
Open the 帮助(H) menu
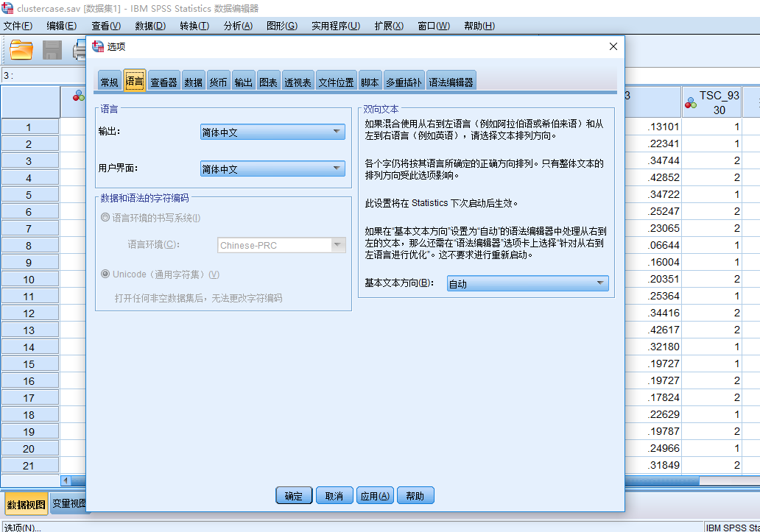pyautogui.click(x=479, y=26)
